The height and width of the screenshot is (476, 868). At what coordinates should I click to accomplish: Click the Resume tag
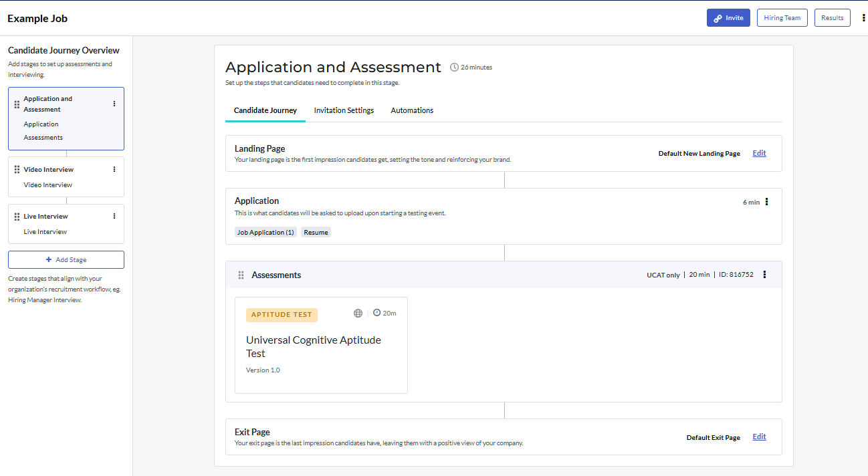pyautogui.click(x=316, y=232)
